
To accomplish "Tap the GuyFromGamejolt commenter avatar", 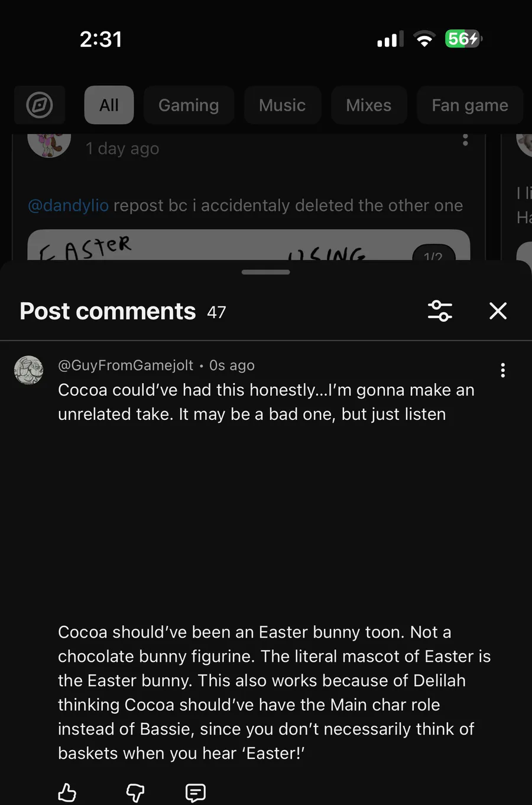I will [28, 370].
